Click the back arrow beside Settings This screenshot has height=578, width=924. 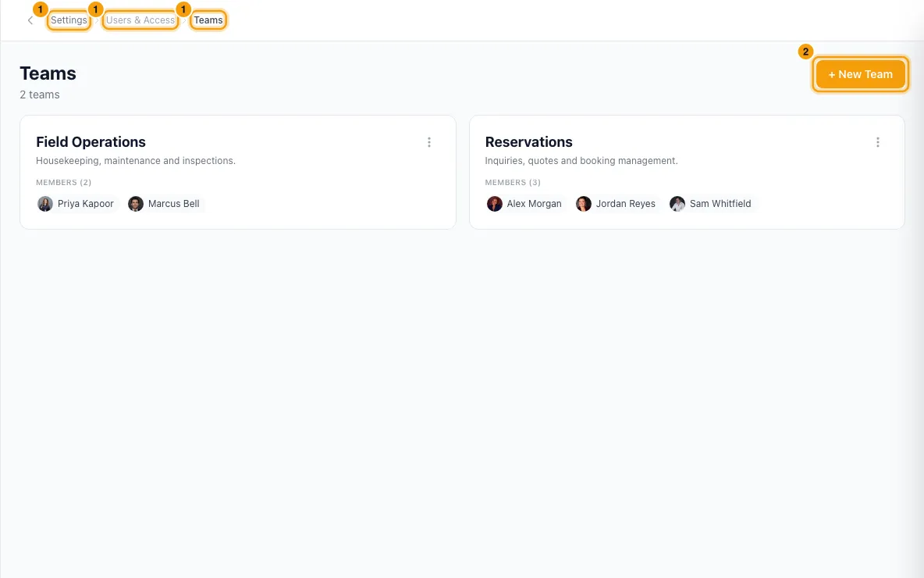(30, 20)
